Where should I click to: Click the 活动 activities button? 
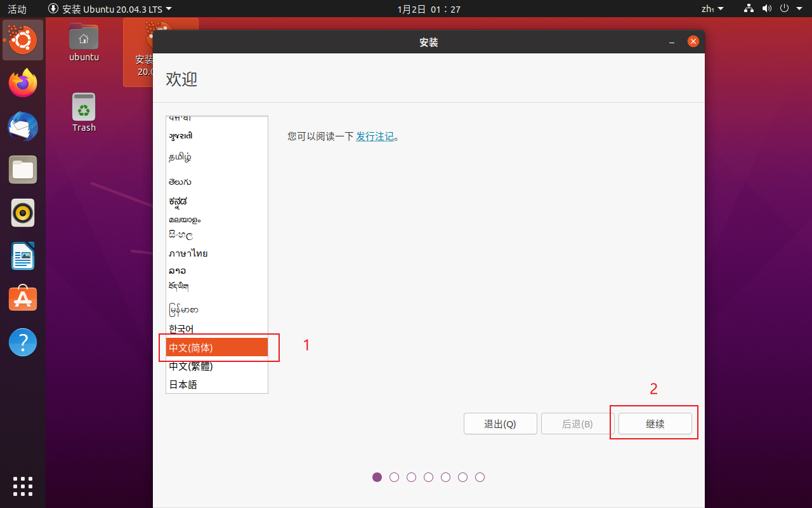click(x=17, y=9)
